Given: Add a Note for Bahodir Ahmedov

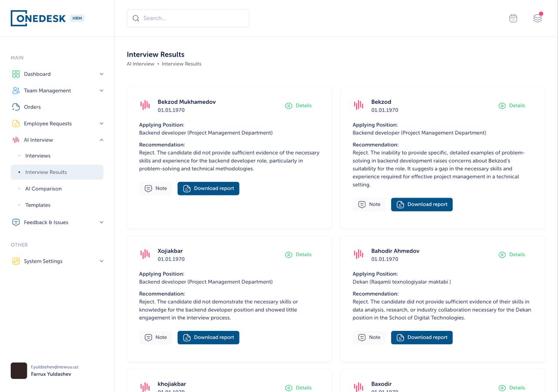Looking at the screenshot, I should (369, 337).
